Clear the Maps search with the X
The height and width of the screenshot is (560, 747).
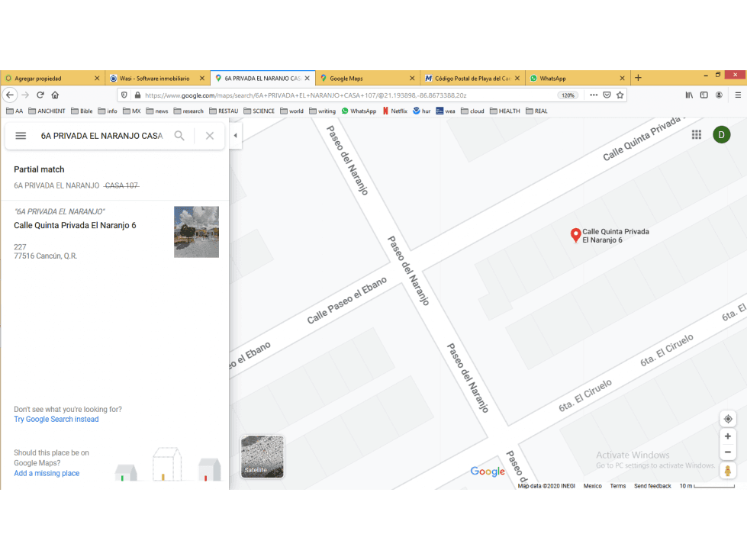pos(210,136)
